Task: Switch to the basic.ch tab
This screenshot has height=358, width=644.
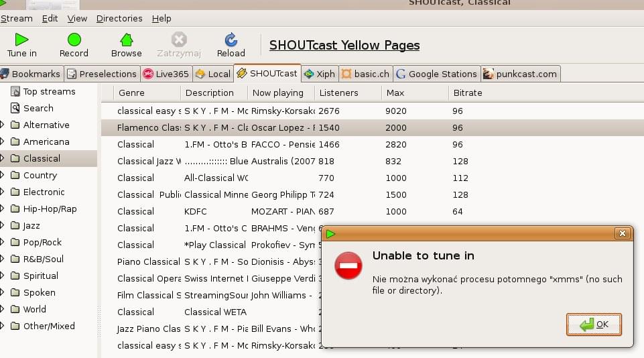Action: (365, 74)
